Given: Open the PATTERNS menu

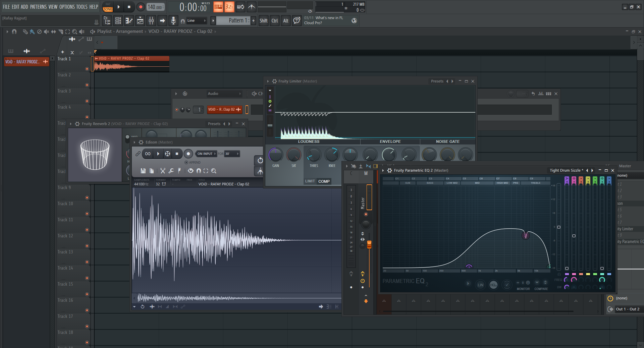Looking at the screenshot, I should [x=39, y=7].
